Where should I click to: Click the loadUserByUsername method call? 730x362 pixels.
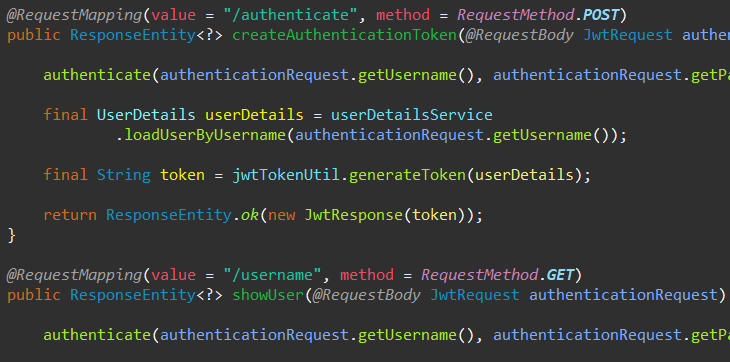(x=205, y=136)
